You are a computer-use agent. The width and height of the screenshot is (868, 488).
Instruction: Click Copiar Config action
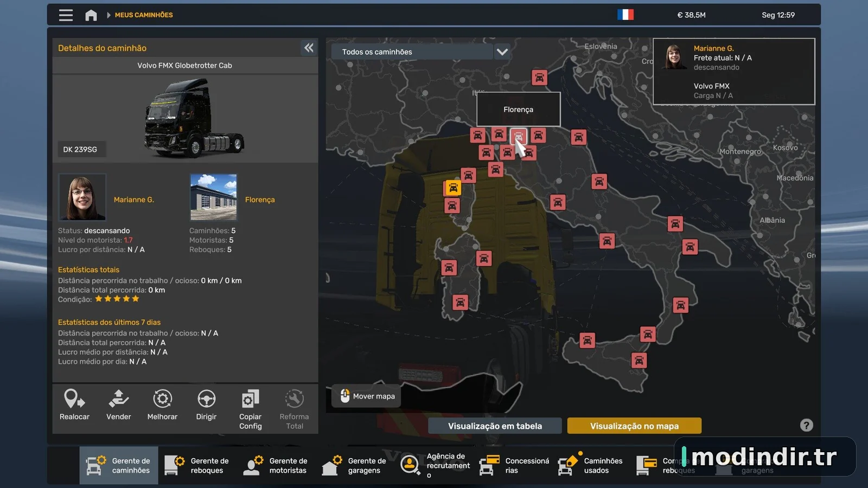250,409
